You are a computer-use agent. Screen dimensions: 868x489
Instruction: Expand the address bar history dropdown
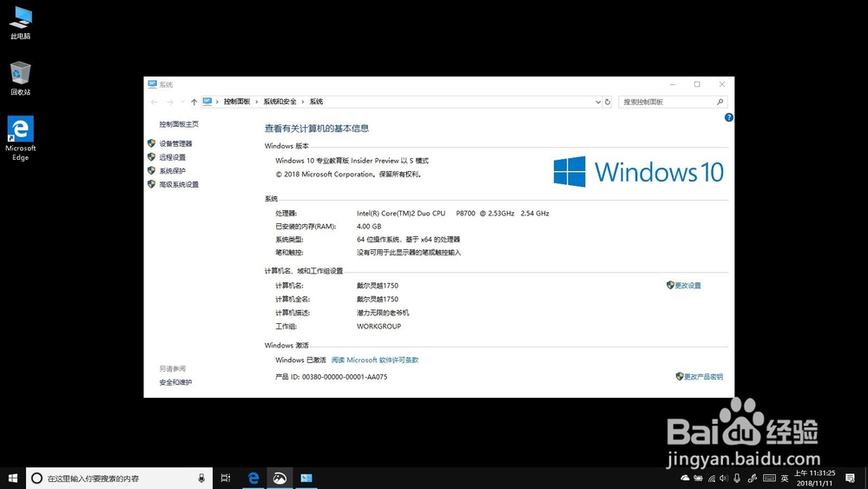point(598,102)
